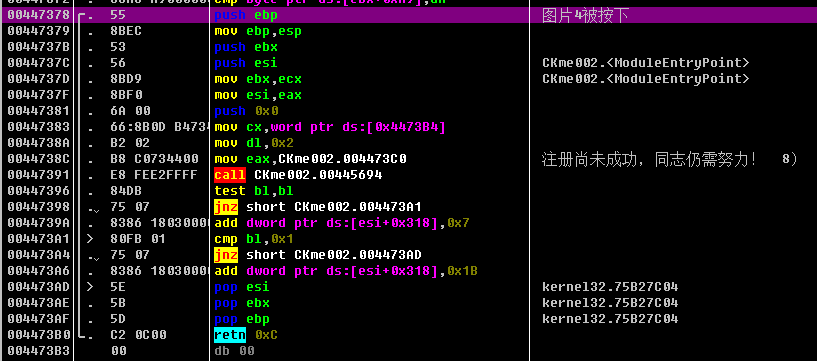This screenshot has height=361, width=817.
Task: Select 'mov esi,eax' instruction
Action: [x=258, y=95]
